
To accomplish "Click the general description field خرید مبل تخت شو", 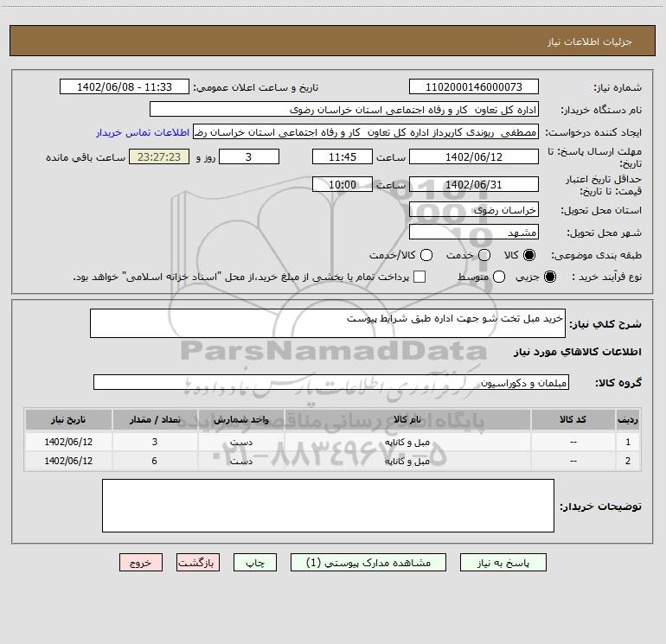I will pyautogui.click(x=328, y=323).
